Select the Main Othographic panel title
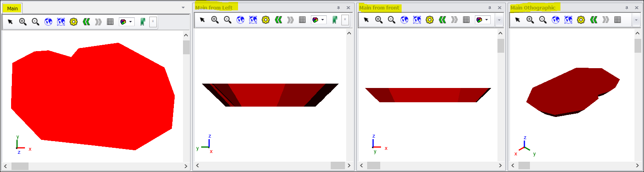This screenshot has height=172, width=644. coord(533,8)
